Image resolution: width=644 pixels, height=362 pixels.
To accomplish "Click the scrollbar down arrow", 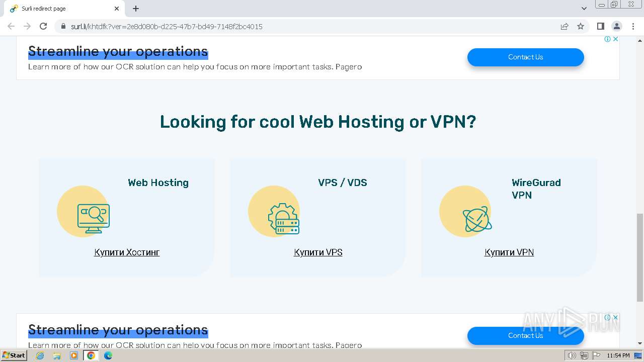I will 640,343.
